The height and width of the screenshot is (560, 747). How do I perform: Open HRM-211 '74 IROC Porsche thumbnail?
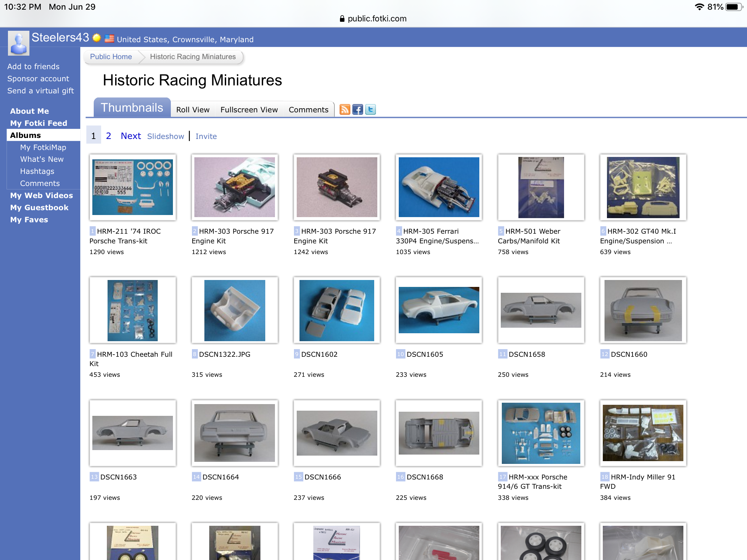point(132,187)
